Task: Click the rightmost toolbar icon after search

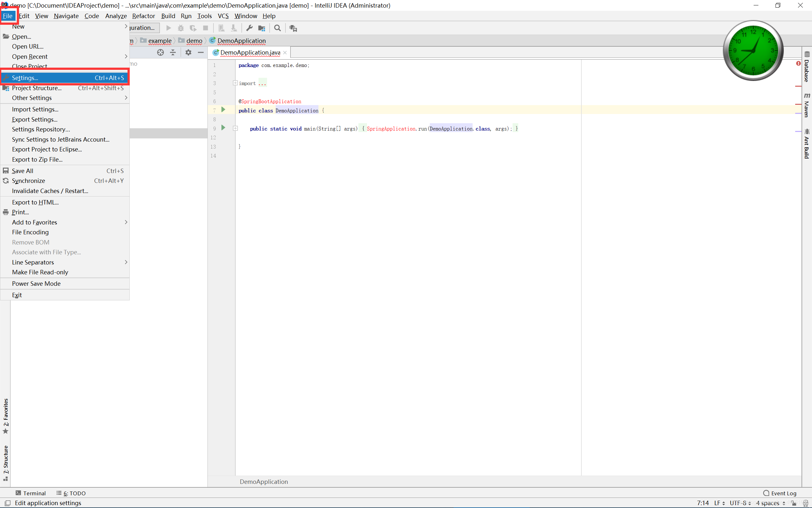Action: point(293,28)
